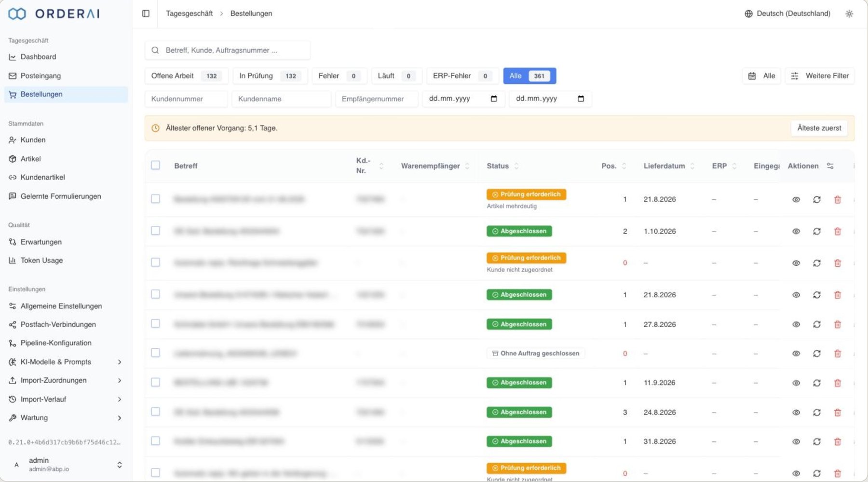
Task: Open Deutsch (Deutschland) language selector
Action: pyautogui.click(x=787, y=14)
